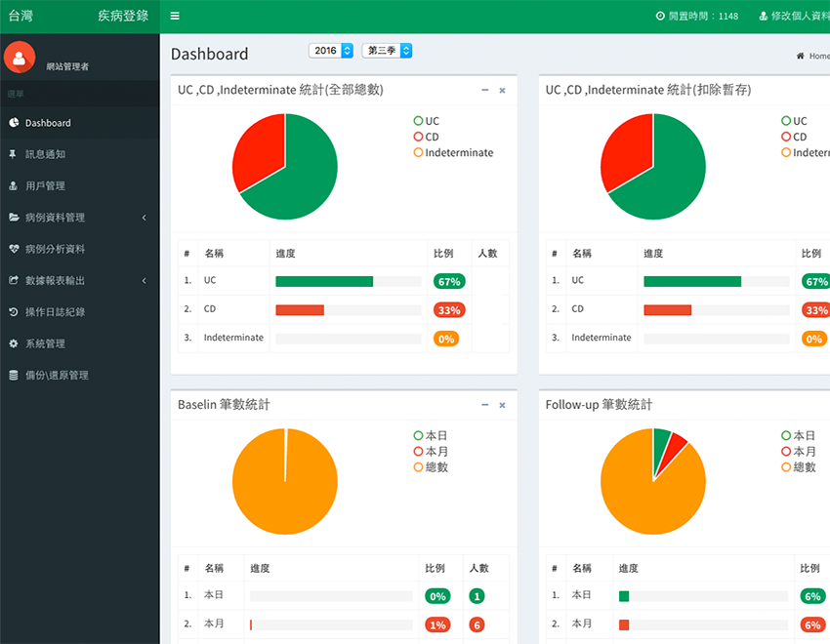The width and height of the screenshot is (830, 644).
Task: Click CD red progress bar in 全部總數 table
Action: click(300, 310)
